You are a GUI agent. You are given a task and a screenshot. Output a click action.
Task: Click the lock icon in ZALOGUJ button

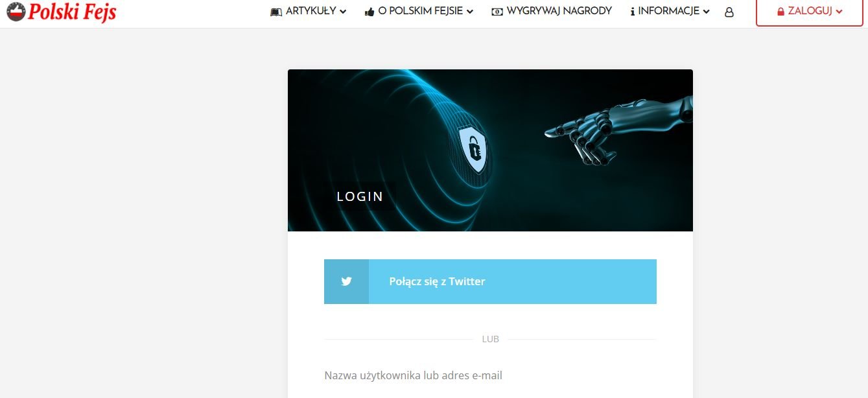[x=780, y=12]
